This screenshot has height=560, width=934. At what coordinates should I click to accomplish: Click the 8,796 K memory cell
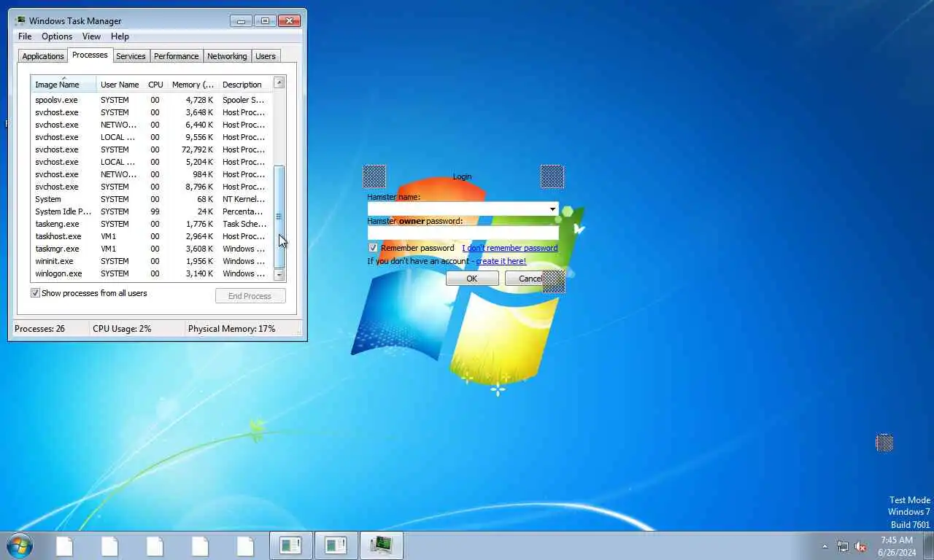[x=199, y=187]
